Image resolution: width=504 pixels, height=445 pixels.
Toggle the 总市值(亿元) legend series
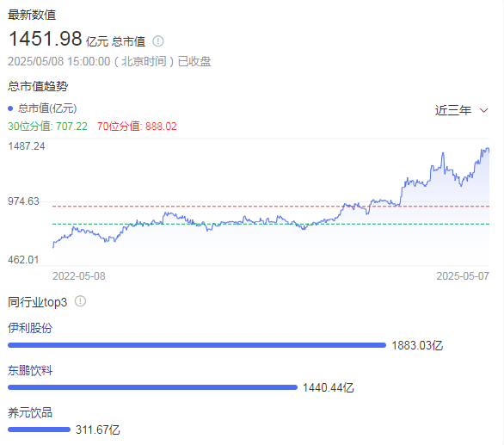tap(42, 108)
